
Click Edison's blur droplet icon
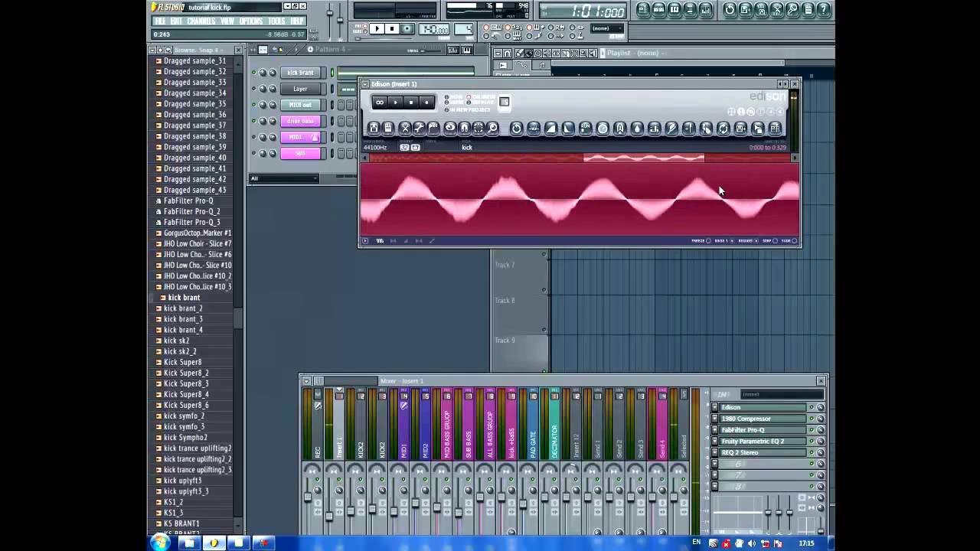pos(638,129)
